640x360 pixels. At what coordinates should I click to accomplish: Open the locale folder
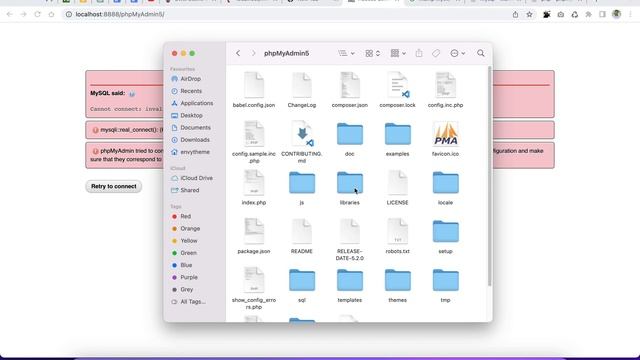point(445,182)
